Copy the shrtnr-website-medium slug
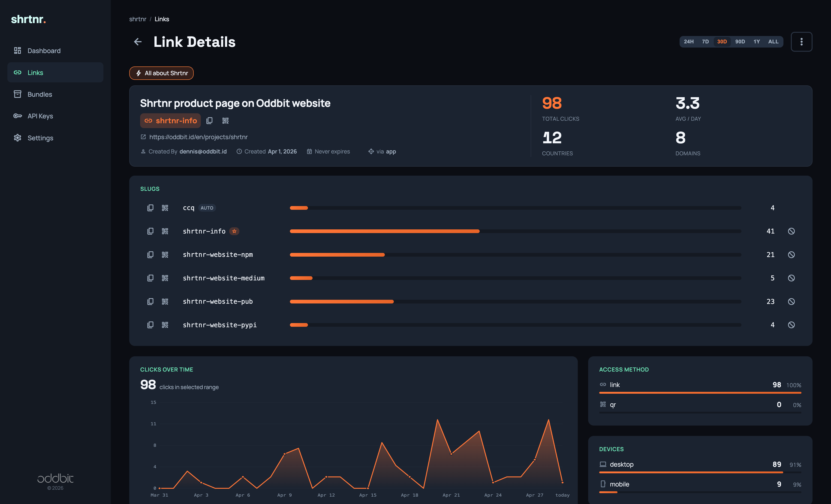 [151, 278]
